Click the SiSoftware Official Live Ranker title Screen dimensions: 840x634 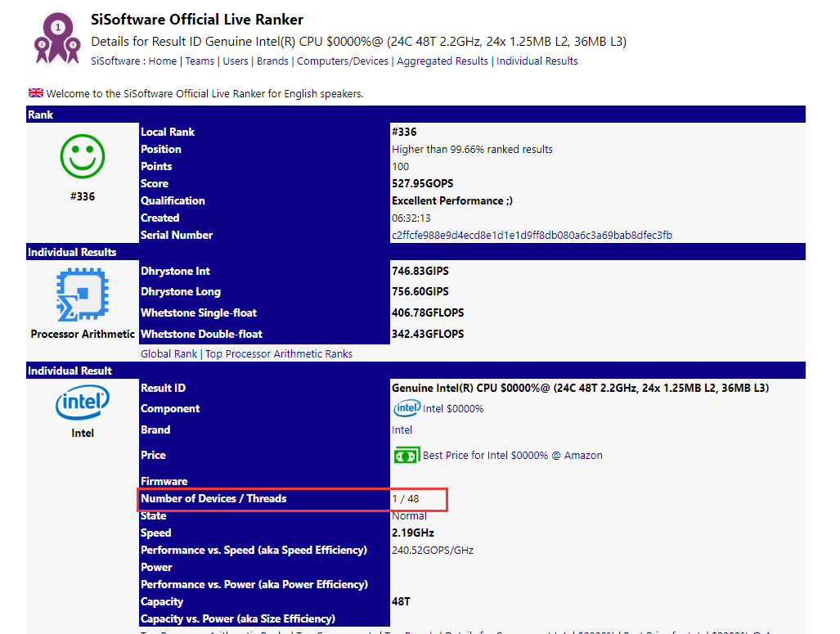coord(196,20)
